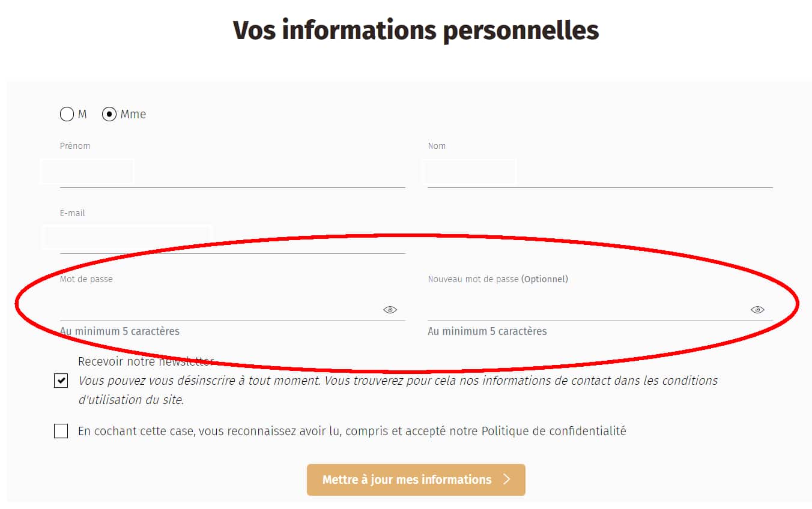This screenshot has width=812, height=509.
Task: Click the E-mail field label
Action: (73, 213)
